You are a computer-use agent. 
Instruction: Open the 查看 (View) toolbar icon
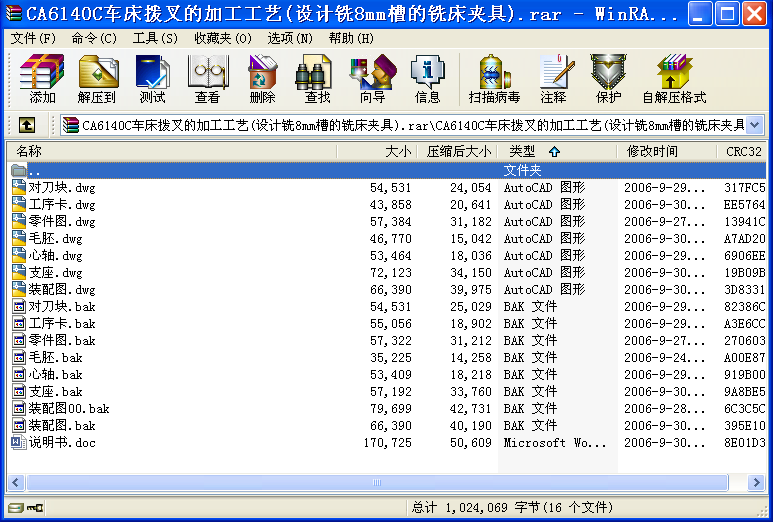208,79
